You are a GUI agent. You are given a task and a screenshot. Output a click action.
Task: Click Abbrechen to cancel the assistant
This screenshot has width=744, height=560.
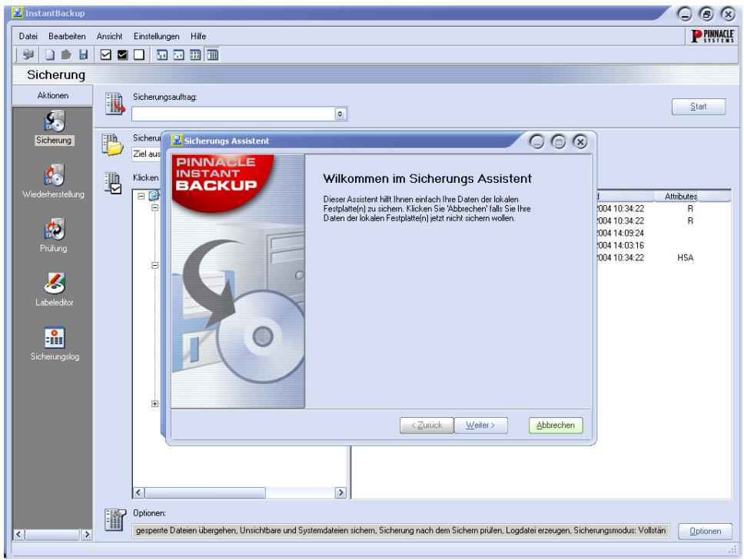(556, 426)
